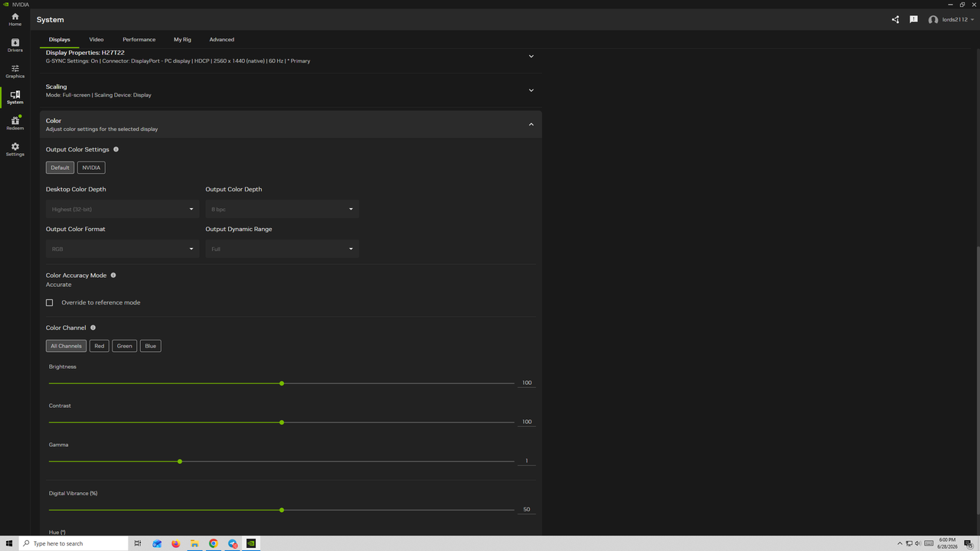
Task: Click the Windows taskbar search box
Action: tap(73, 543)
